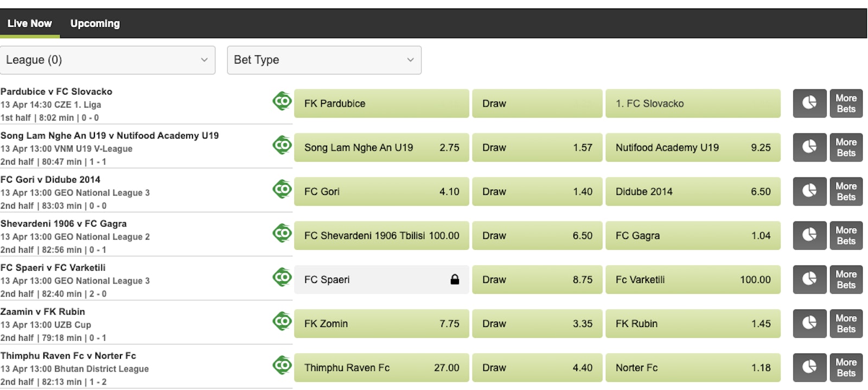This screenshot has width=868, height=390.
Task: Click green live icon for Shevardeni 1906 match
Action: point(282,233)
